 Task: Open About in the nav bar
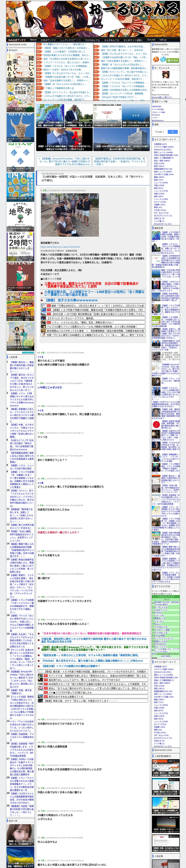coord(33,40)
